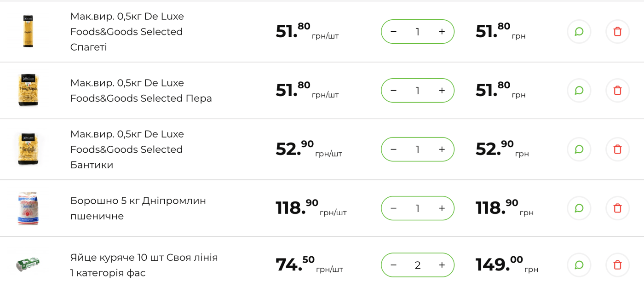Open comment bubble for Спагеті item
The width and height of the screenshot is (644, 293).
tap(579, 31)
